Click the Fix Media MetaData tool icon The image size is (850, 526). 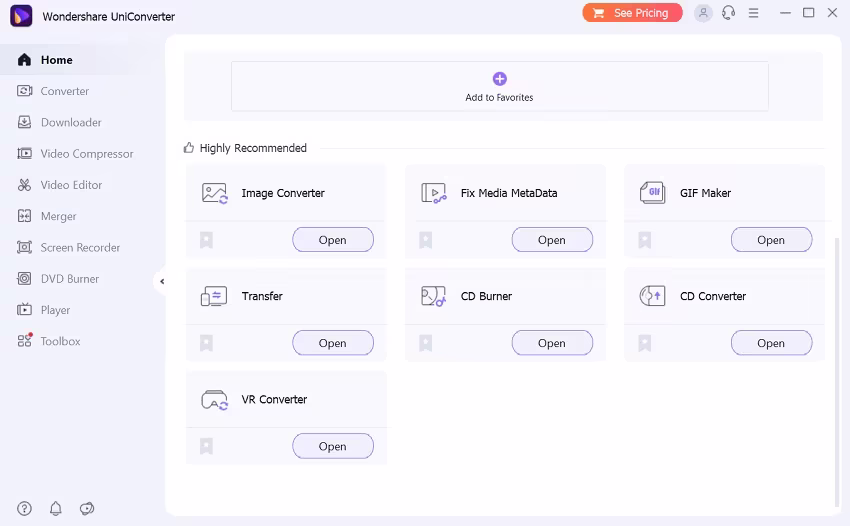point(434,193)
